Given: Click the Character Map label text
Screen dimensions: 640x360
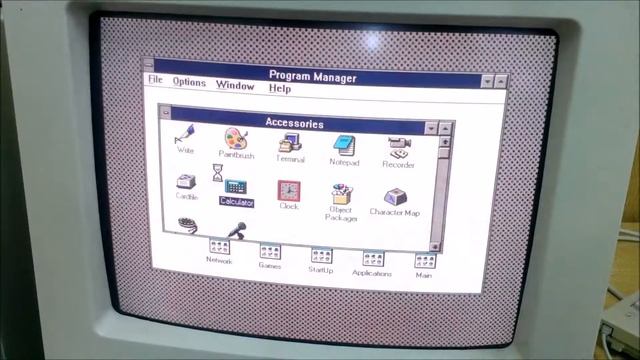Looking at the screenshot, I should pyautogui.click(x=395, y=212).
